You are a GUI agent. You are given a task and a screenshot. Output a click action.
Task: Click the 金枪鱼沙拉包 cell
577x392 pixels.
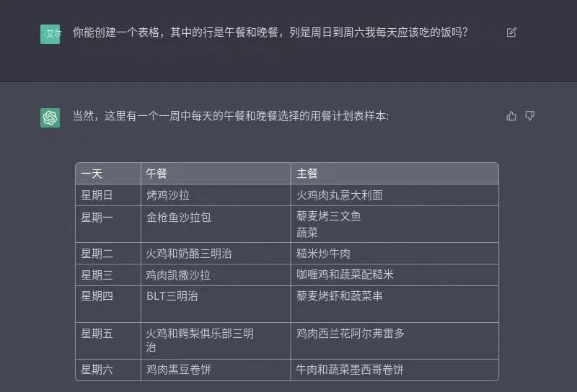pyautogui.click(x=216, y=224)
